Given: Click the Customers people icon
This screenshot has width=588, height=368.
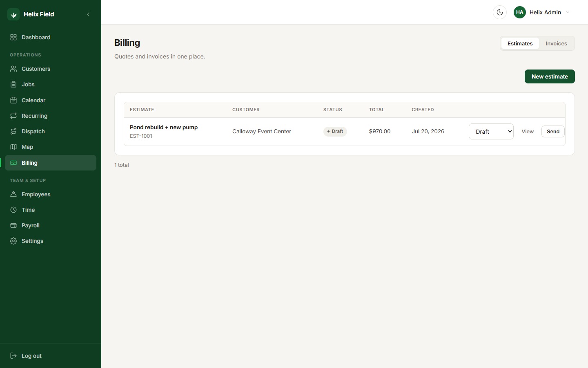Looking at the screenshot, I should [13, 69].
